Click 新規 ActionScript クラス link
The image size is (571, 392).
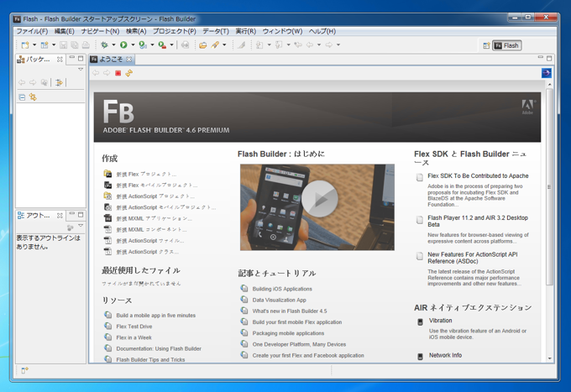[148, 252]
